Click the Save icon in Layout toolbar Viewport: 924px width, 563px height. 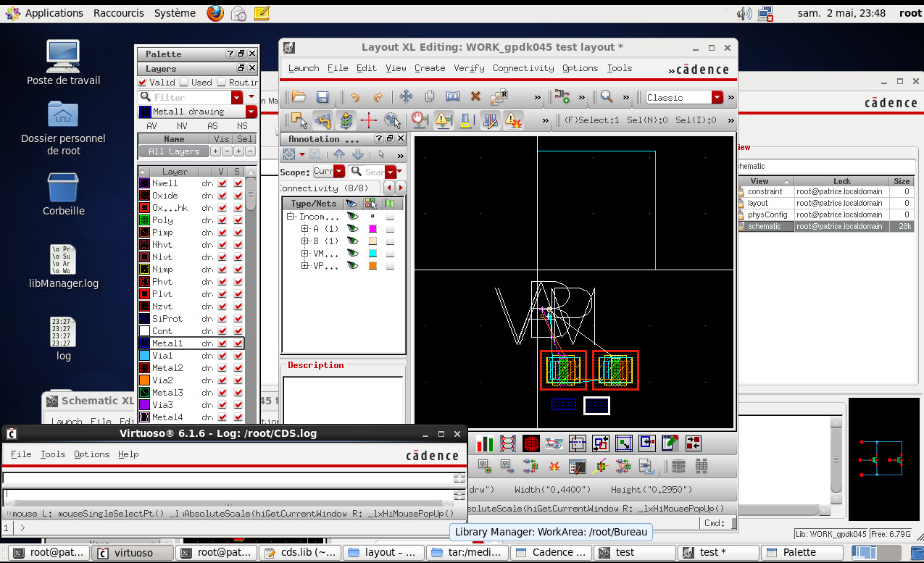tap(323, 97)
